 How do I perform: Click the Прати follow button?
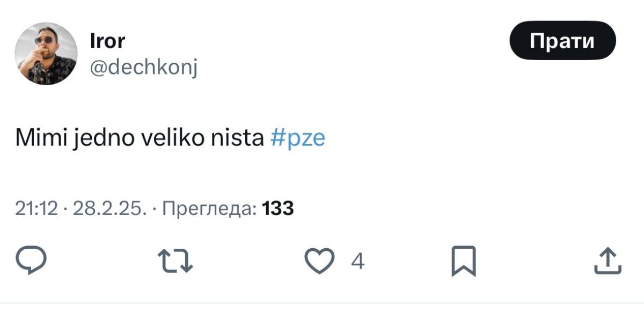pyautogui.click(x=562, y=40)
